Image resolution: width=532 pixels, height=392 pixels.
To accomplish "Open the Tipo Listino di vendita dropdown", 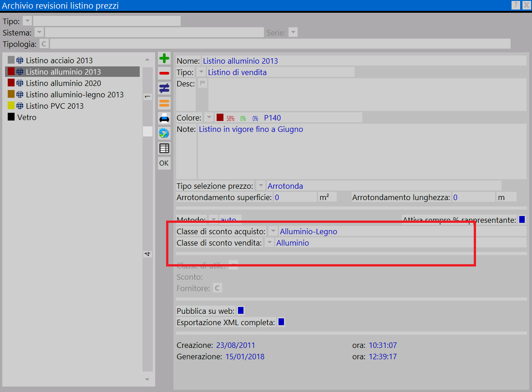I will click(201, 72).
